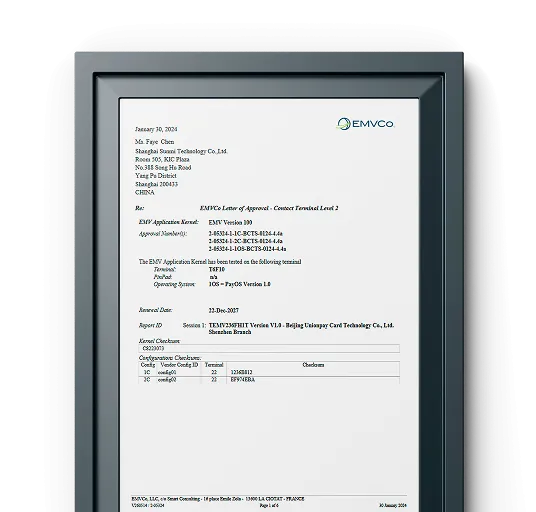Click the terminal value 'T6F10'
536x512 pixels.
pos(217,269)
